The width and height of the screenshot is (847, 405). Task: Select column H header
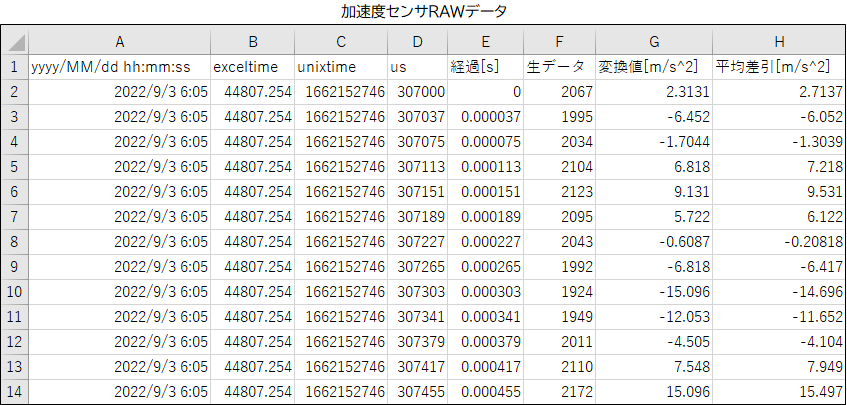779,42
